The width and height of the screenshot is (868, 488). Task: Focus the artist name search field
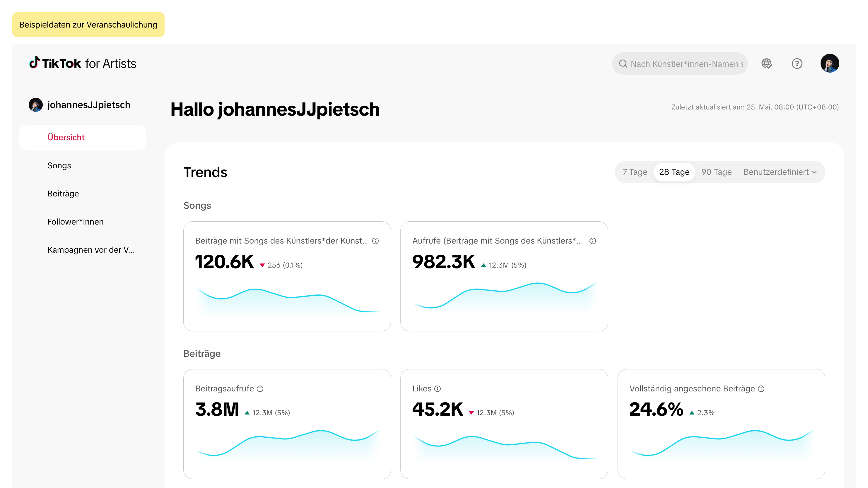click(x=680, y=64)
